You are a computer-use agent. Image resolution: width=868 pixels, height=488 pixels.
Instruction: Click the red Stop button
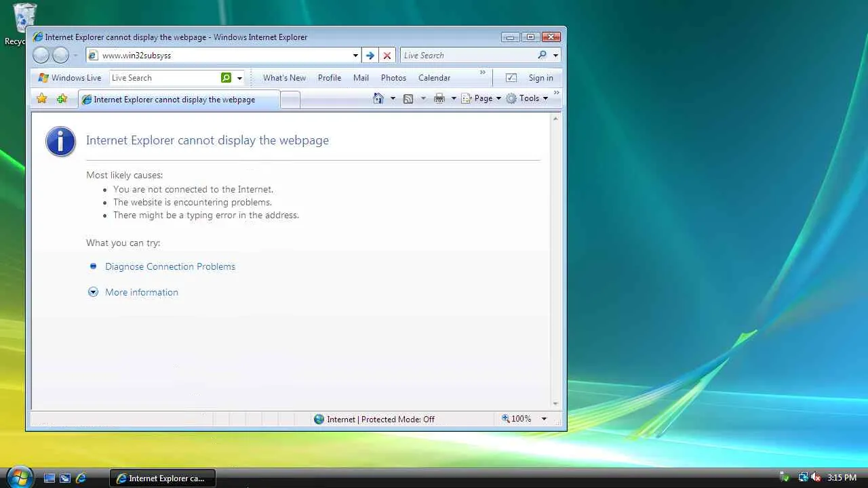(x=387, y=56)
